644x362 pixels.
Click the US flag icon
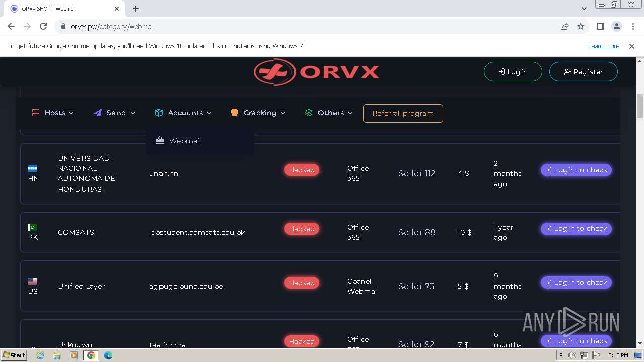[x=32, y=281]
